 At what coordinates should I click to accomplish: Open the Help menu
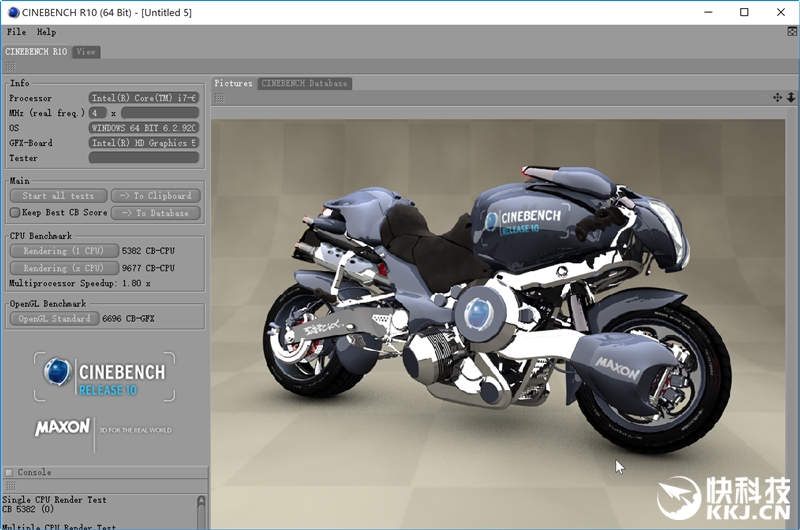[46, 32]
